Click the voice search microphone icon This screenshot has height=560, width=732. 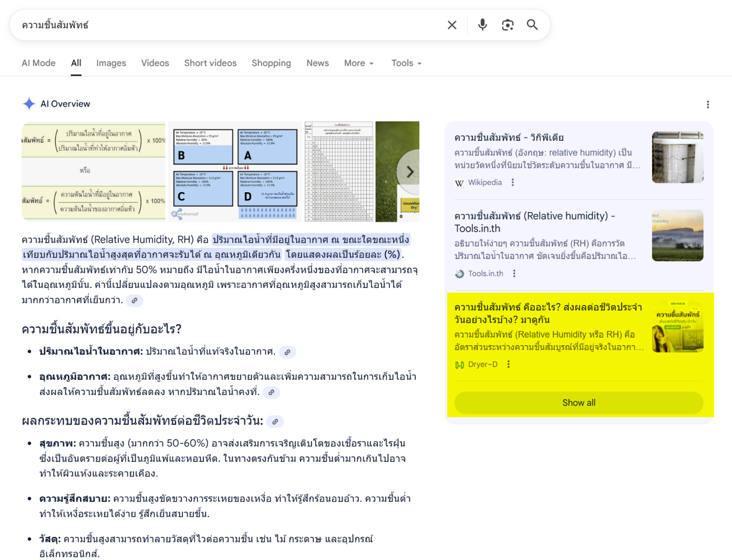pyautogui.click(x=482, y=25)
